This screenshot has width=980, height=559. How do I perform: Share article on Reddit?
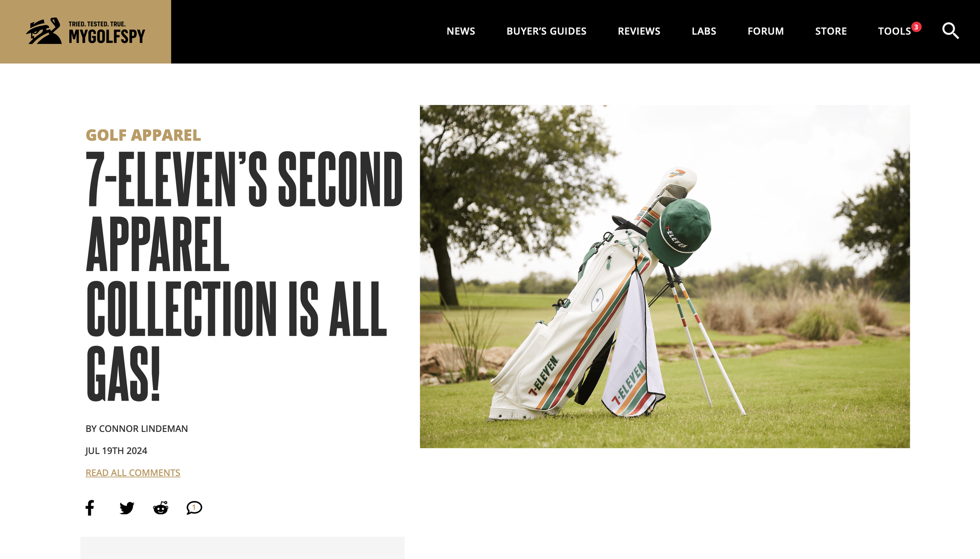[161, 508]
